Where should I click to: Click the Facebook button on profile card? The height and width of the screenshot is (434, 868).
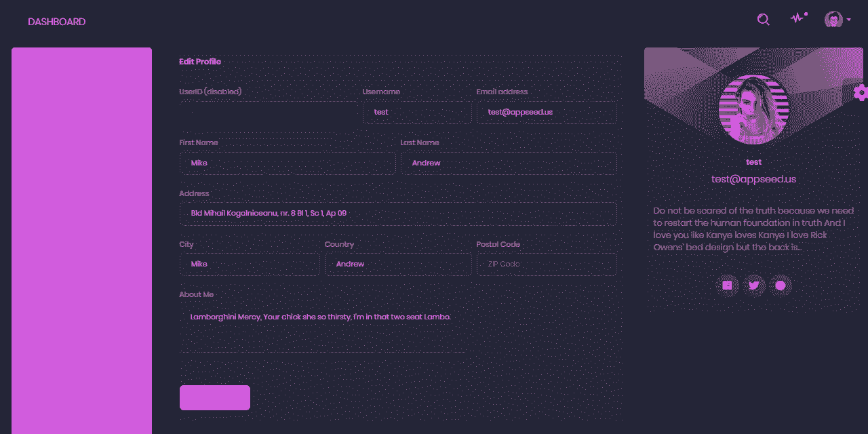coord(727,285)
